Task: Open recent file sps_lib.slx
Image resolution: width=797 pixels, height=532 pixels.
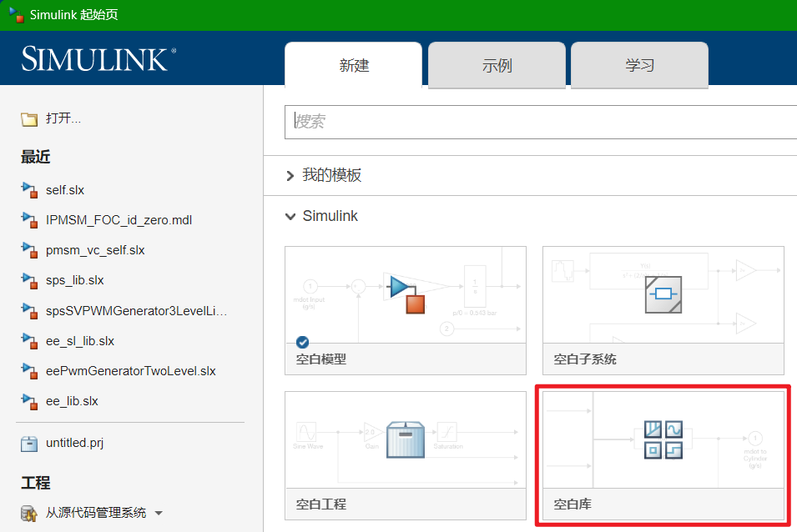Action: tap(75, 280)
